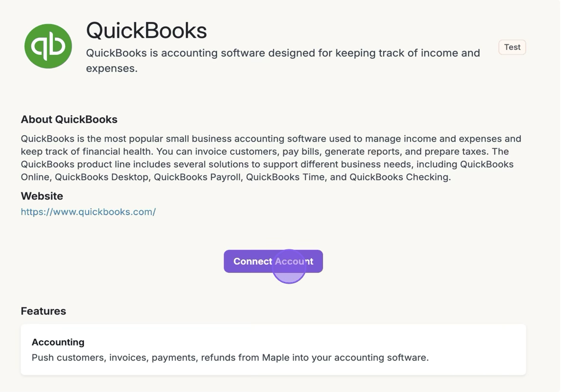Open the quickbooks.com website link
588x392 pixels.
point(88,212)
